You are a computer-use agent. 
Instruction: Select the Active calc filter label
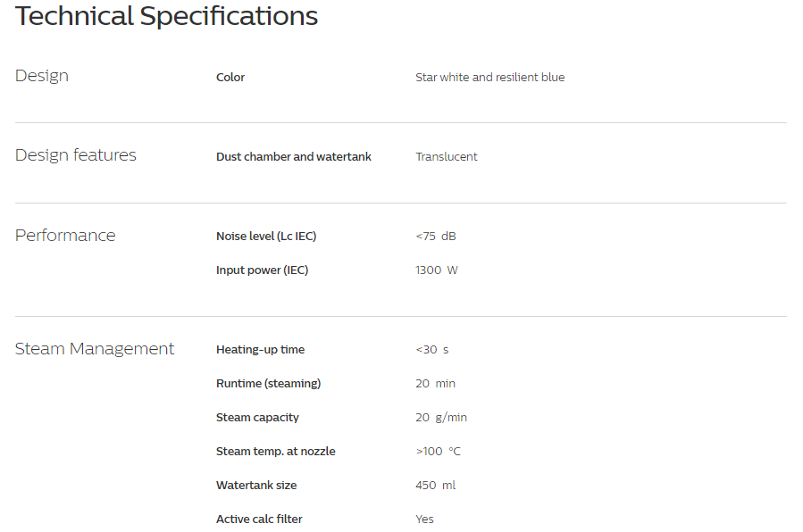click(x=259, y=520)
